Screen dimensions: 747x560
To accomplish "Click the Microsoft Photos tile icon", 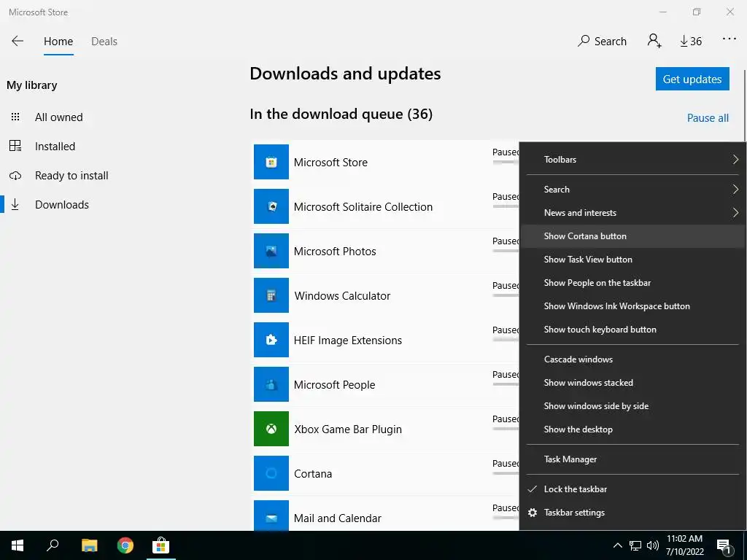I will [271, 251].
